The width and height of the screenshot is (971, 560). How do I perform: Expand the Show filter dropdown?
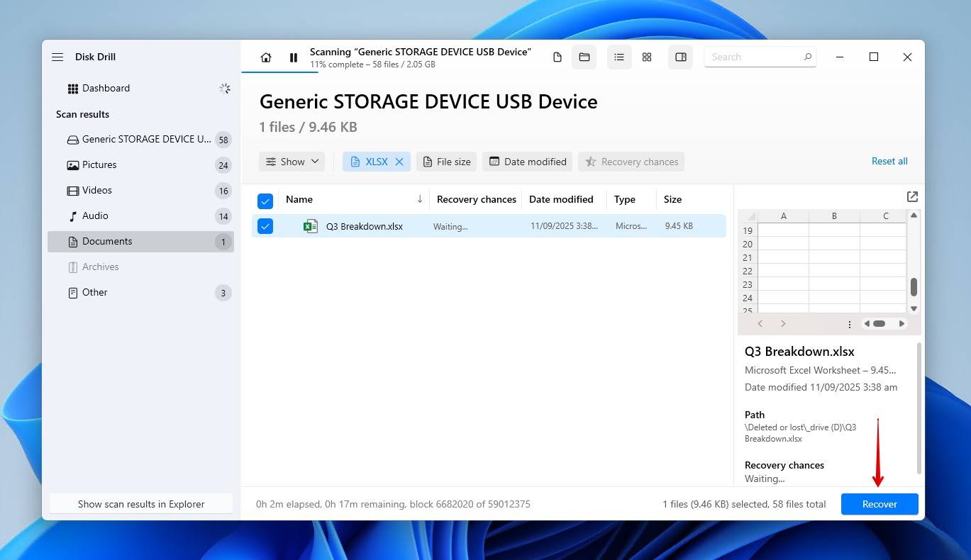[292, 162]
